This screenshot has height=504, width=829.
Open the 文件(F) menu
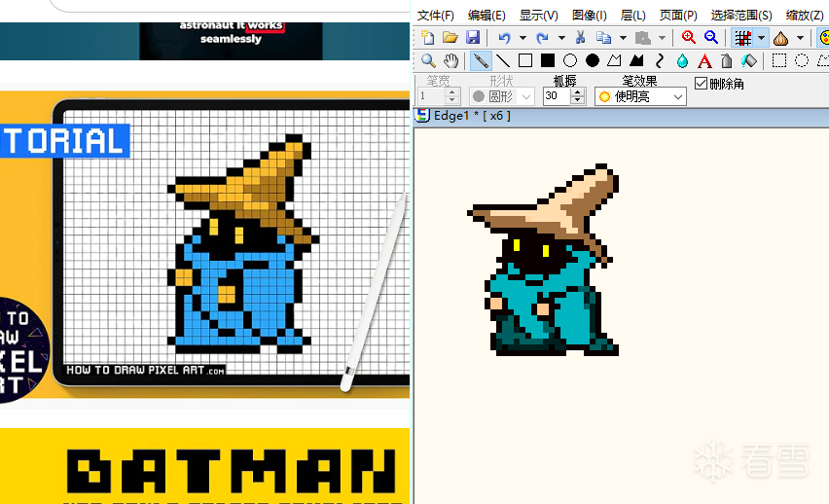(436, 16)
